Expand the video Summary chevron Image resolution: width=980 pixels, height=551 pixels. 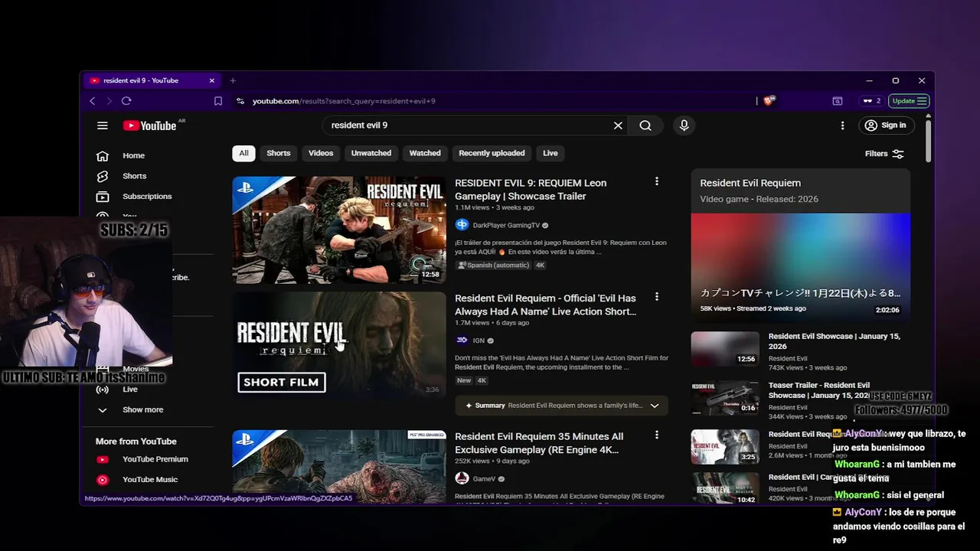click(x=655, y=406)
